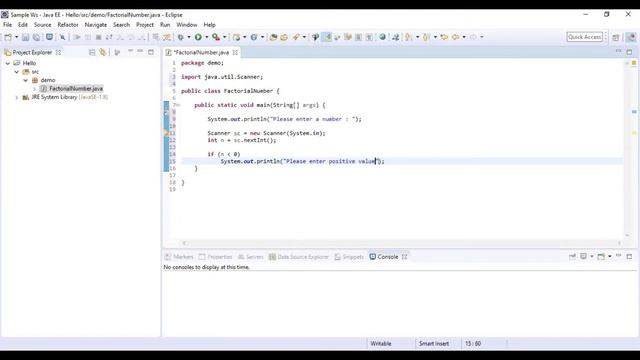Click the Smart Insert status entry
This screenshot has width=640, height=360.
pos(433,344)
